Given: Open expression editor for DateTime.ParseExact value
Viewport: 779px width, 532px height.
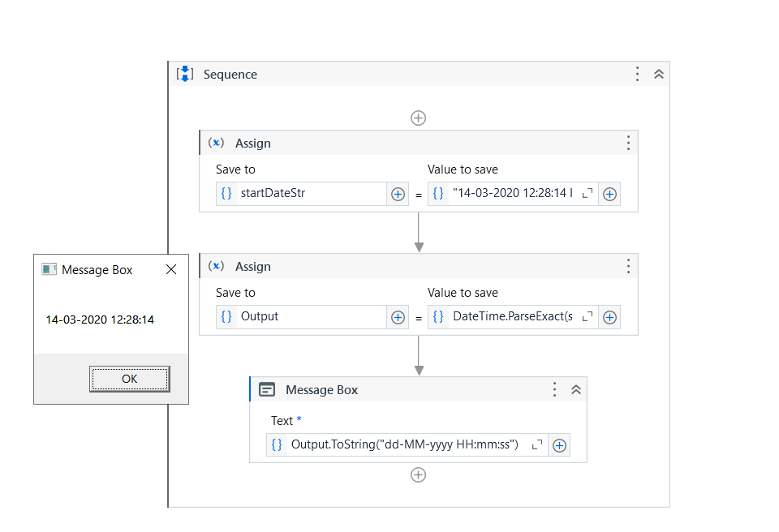Looking at the screenshot, I should pyautogui.click(x=587, y=317).
